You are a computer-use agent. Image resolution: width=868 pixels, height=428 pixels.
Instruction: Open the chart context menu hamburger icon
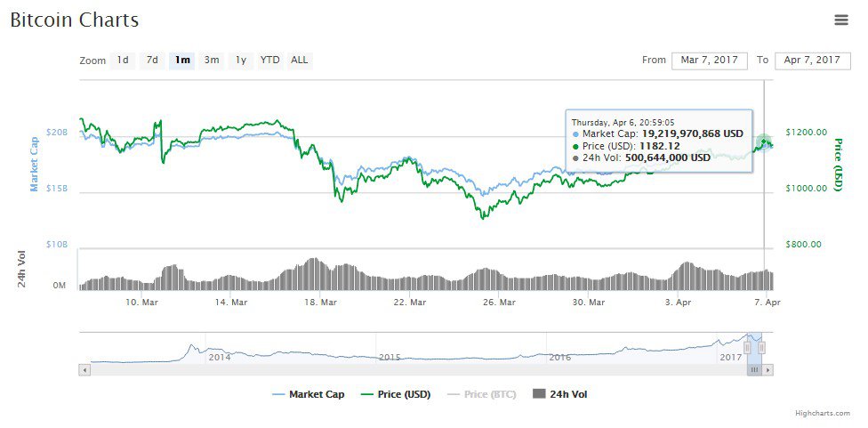[x=840, y=20]
